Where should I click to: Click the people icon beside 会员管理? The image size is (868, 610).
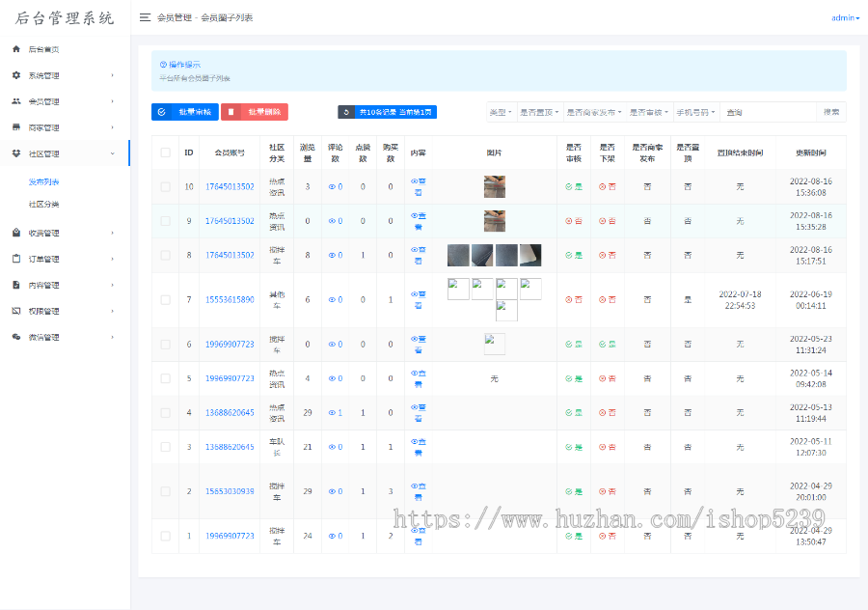(x=16, y=101)
